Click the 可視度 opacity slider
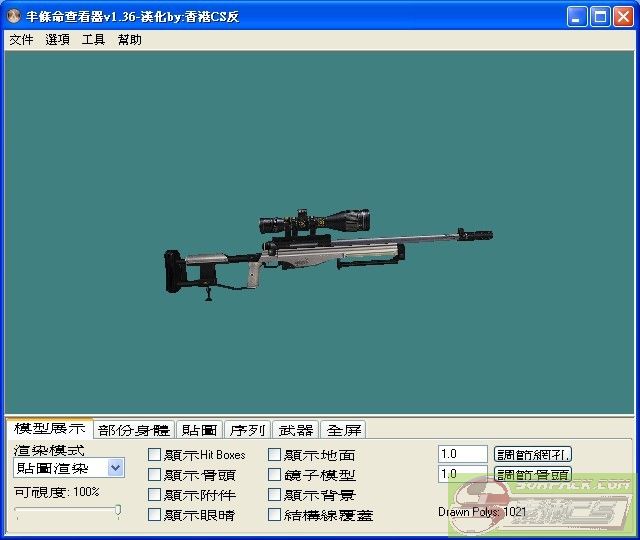Viewport: 640px width, 540px height. click(x=67, y=511)
